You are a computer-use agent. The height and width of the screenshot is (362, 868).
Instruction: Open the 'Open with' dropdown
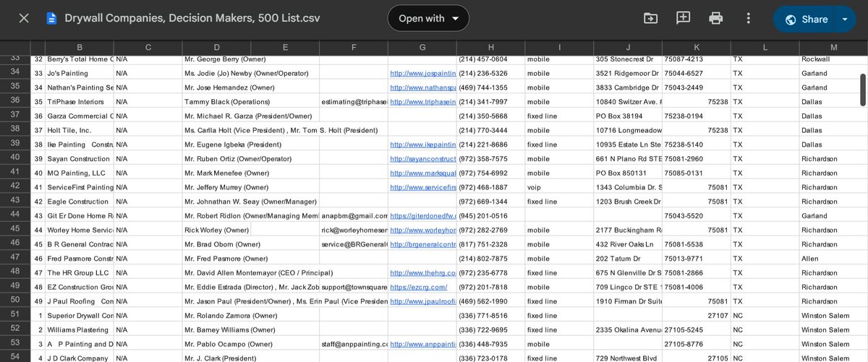coord(428,18)
